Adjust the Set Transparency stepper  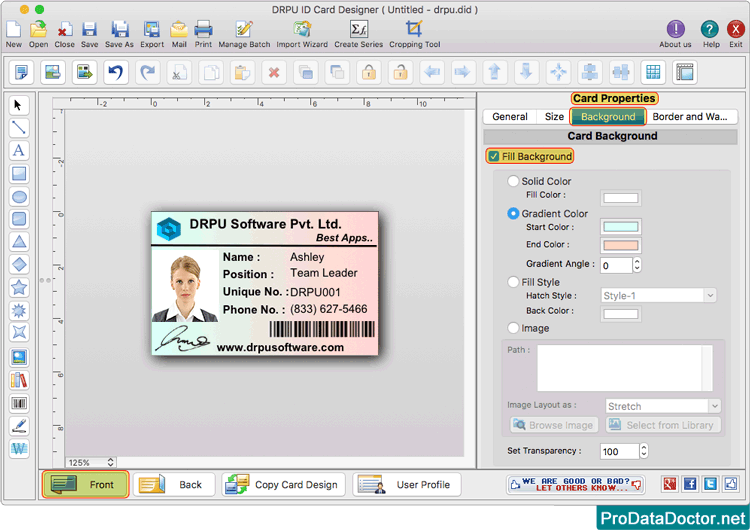click(x=644, y=451)
